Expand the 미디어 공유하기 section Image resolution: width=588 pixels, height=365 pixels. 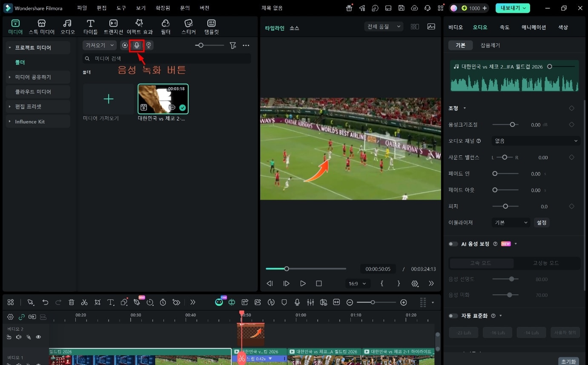(9, 77)
